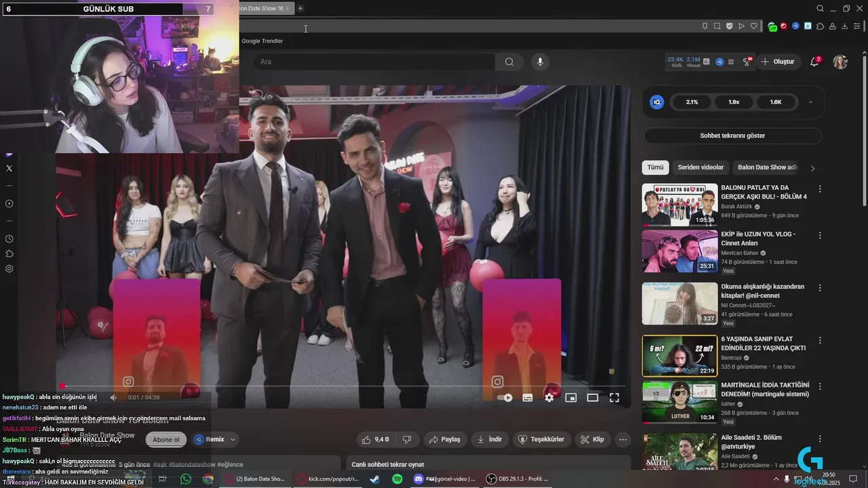
Task: Open the shield ad blocker icon
Action: [729, 26]
